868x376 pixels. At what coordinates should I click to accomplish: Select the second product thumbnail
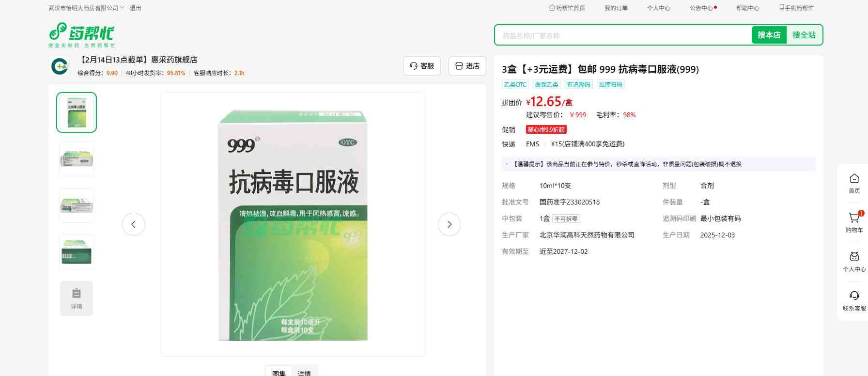[x=77, y=159]
